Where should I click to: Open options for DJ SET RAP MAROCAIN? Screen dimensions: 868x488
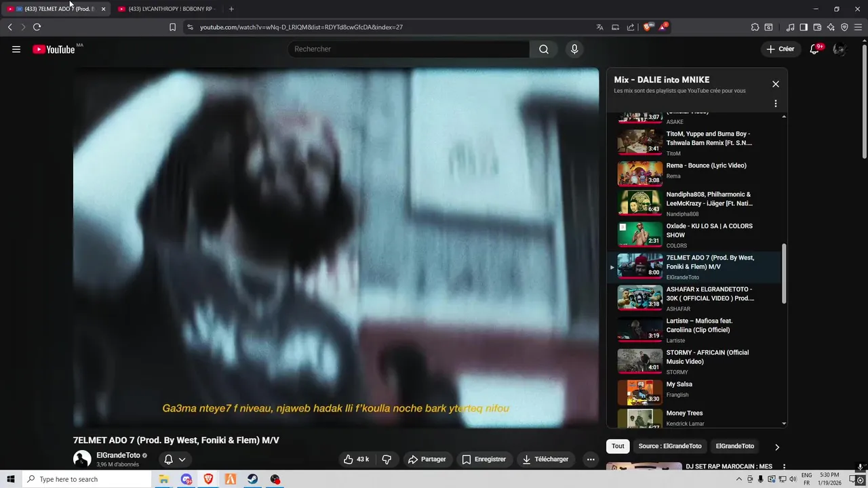point(785,467)
